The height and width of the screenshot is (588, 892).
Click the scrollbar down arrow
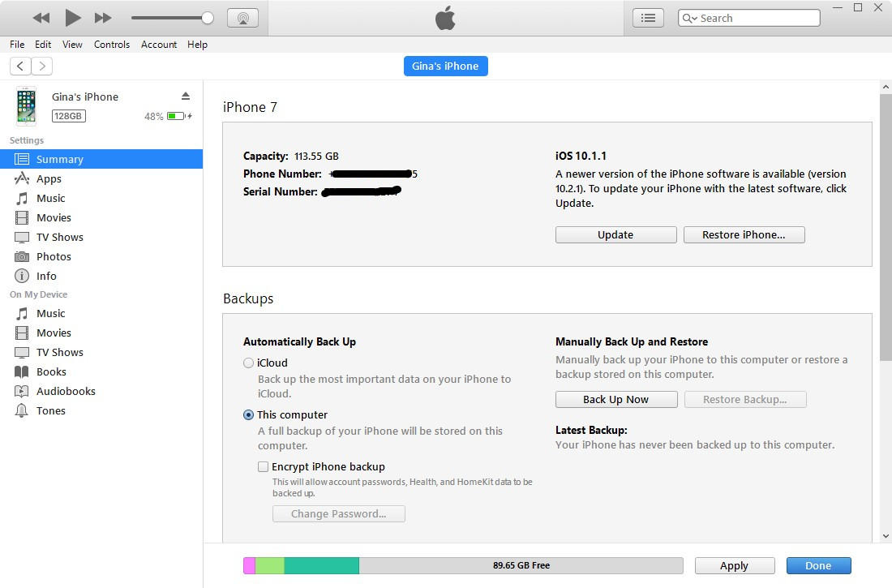click(x=886, y=535)
